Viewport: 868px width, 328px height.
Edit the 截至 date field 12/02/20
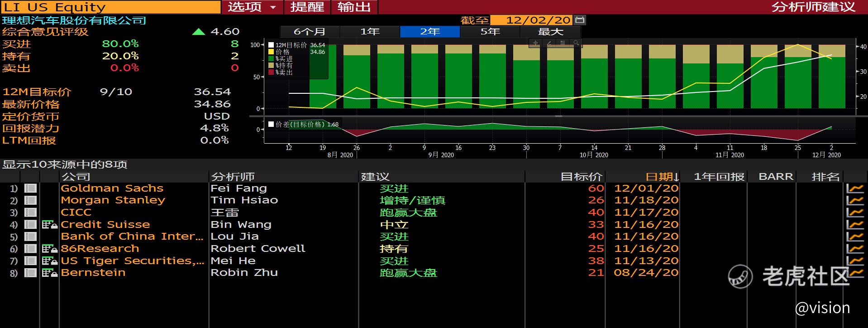532,20
